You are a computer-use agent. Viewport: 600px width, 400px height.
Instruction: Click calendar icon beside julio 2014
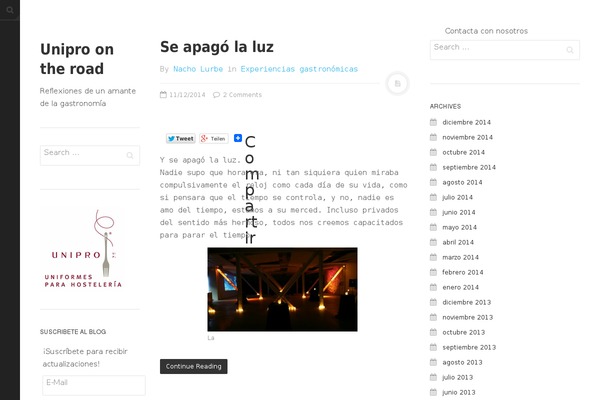433,197
